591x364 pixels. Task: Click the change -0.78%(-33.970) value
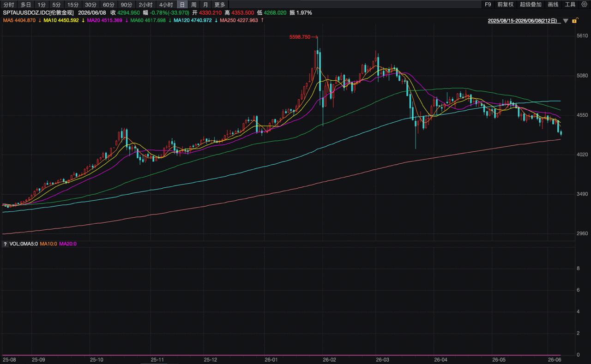[x=170, y=12]
